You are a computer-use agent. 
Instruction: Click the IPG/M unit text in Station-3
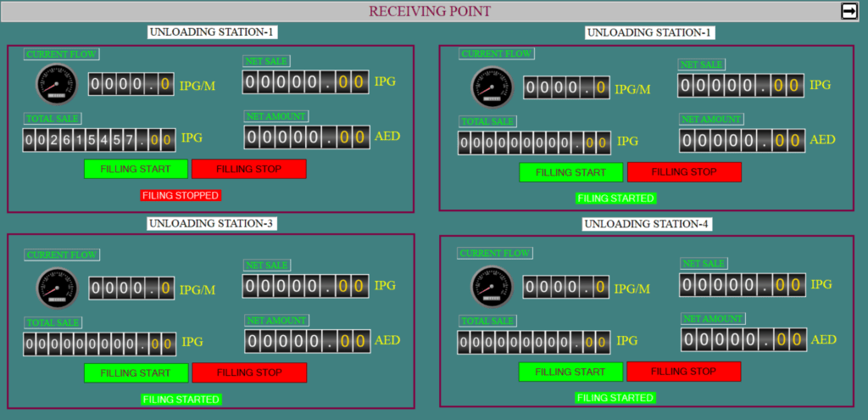pos(198,289)
